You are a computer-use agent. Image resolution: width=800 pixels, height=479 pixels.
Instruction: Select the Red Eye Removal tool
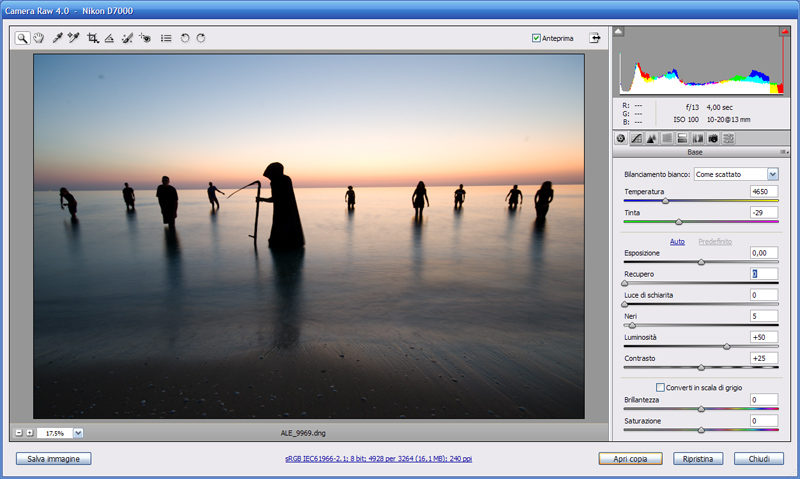145,38
